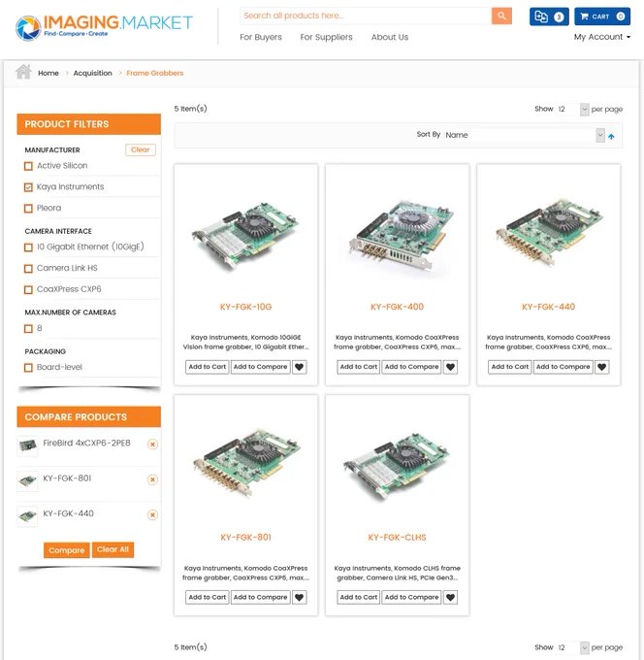Screen dimensions: 644x660
Task: Check the Active Silicon manufacturer filter
Action: click(x=28, y=166)
